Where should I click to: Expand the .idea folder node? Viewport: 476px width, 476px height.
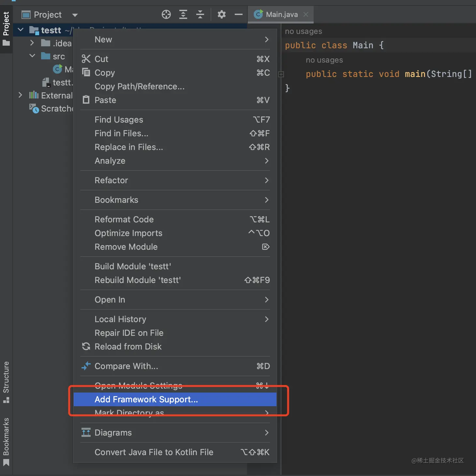pos(32,43)
